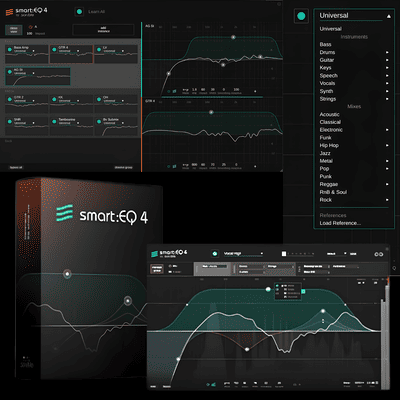The width and height of the screenshot is (400, 400).
Task: Click the dissolve group button
Action: pos(123,167)
